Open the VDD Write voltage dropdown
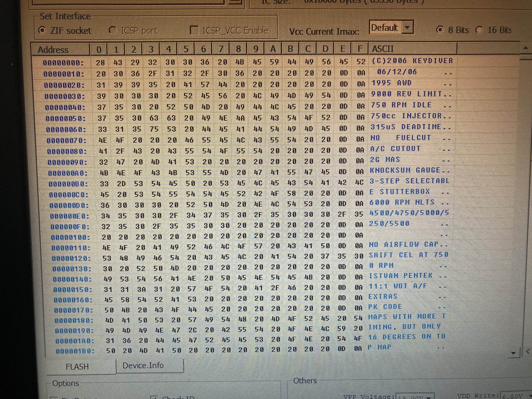The image size is (532, 399). pyautogui.click(x=529, y=396)
